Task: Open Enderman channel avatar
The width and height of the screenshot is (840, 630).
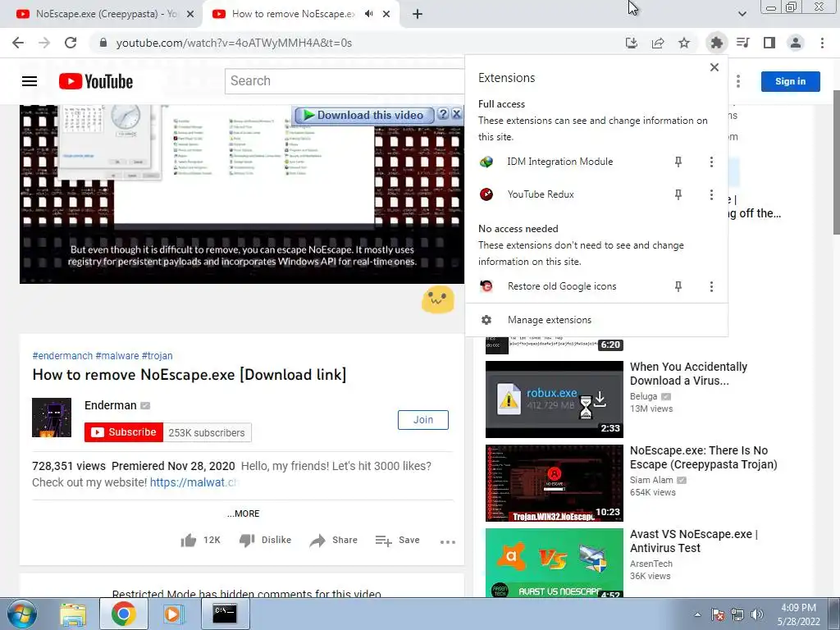Action: tap(52, 418)
